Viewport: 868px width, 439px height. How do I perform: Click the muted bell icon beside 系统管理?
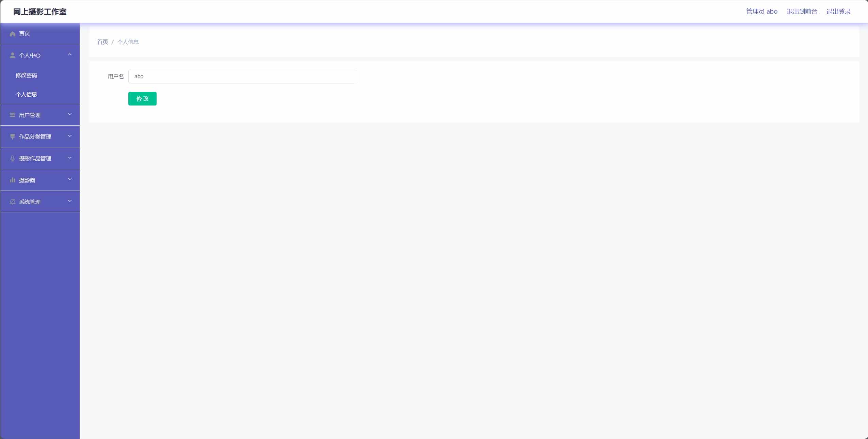(13, 202)
